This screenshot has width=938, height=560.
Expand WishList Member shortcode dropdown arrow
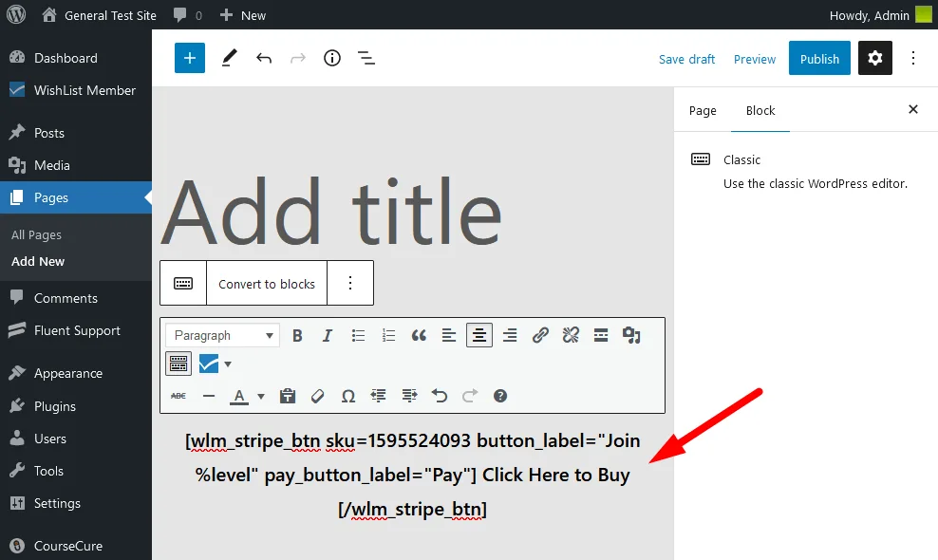227,364
